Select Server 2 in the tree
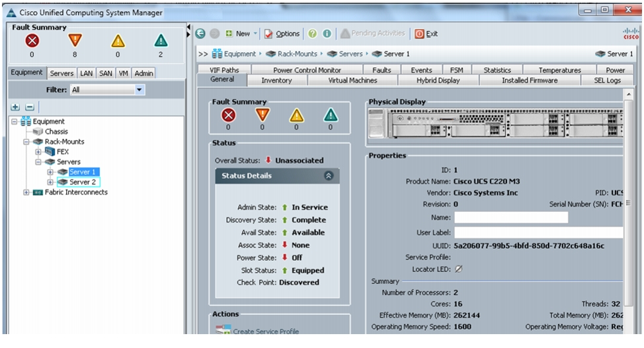644x348 pixels. (x=83, y=182)
